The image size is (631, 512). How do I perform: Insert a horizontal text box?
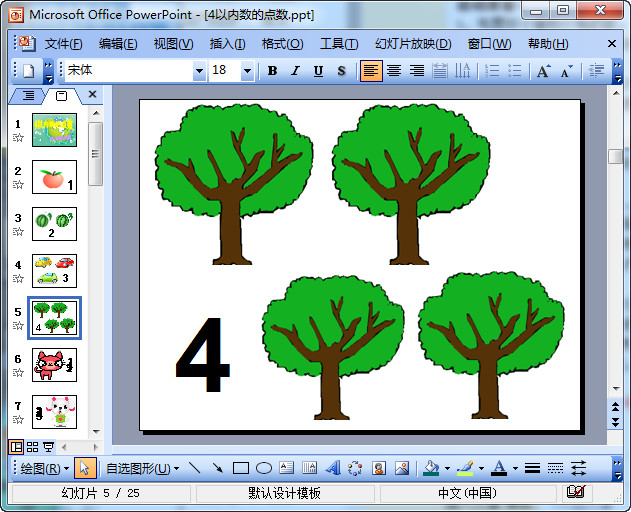(x=287, y=468)
